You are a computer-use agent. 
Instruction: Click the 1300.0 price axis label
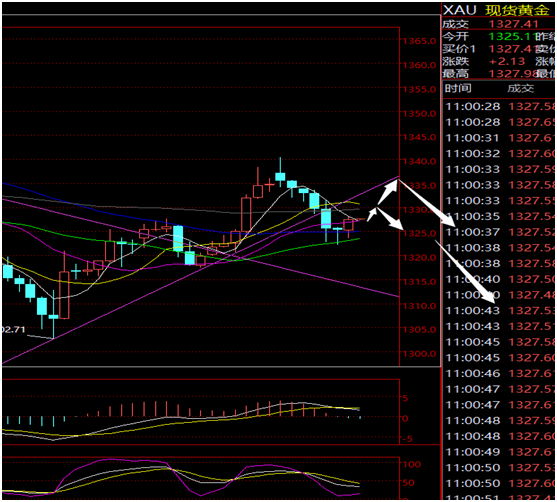(x=419, y=354)
